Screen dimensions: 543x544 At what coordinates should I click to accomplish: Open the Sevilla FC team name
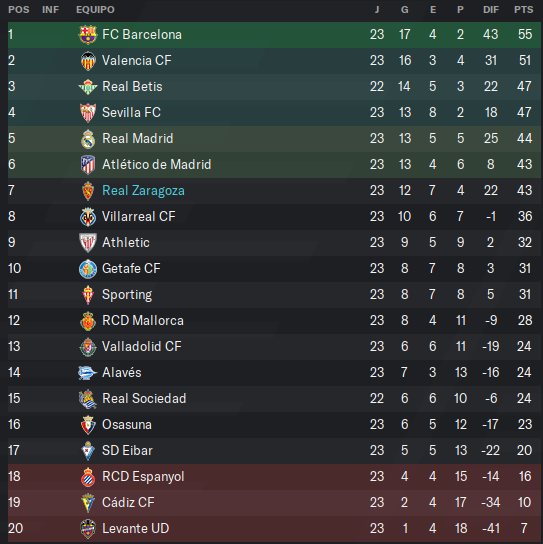[x=131, y=112]
